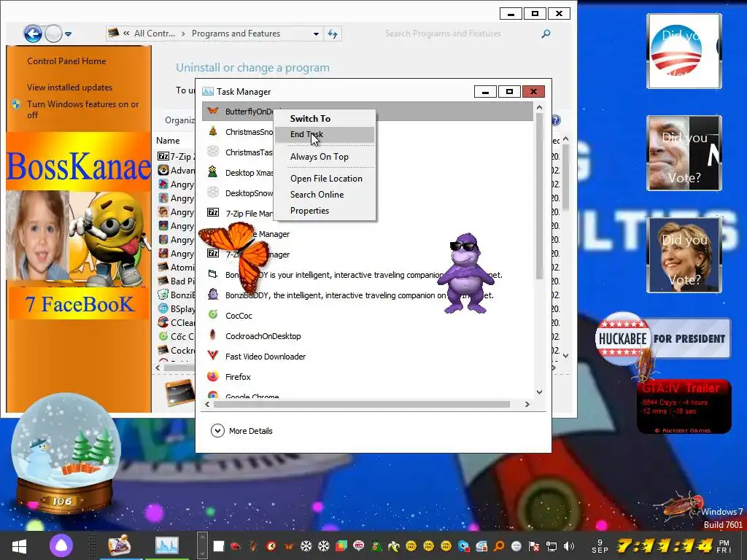Click the Task Manager horizontal scrollbar
This screenshot has height=560, width=747.
(362, 404)
